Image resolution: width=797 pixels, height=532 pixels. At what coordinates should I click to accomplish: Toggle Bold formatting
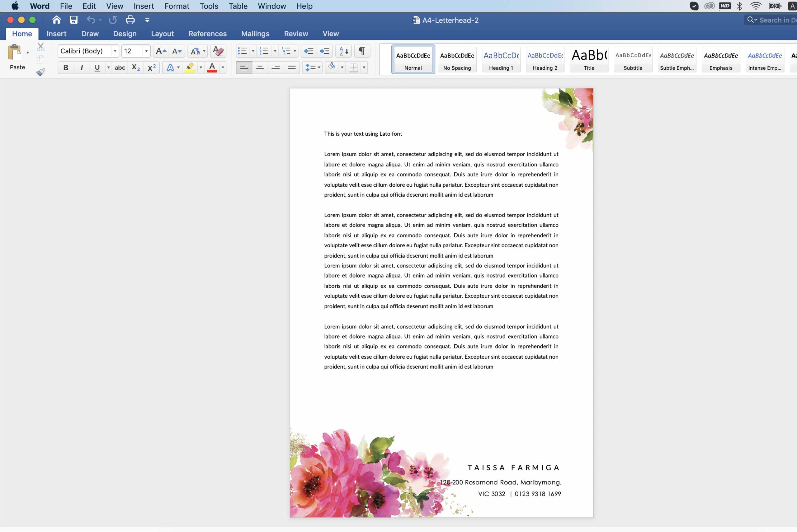(x=65, y=68)
